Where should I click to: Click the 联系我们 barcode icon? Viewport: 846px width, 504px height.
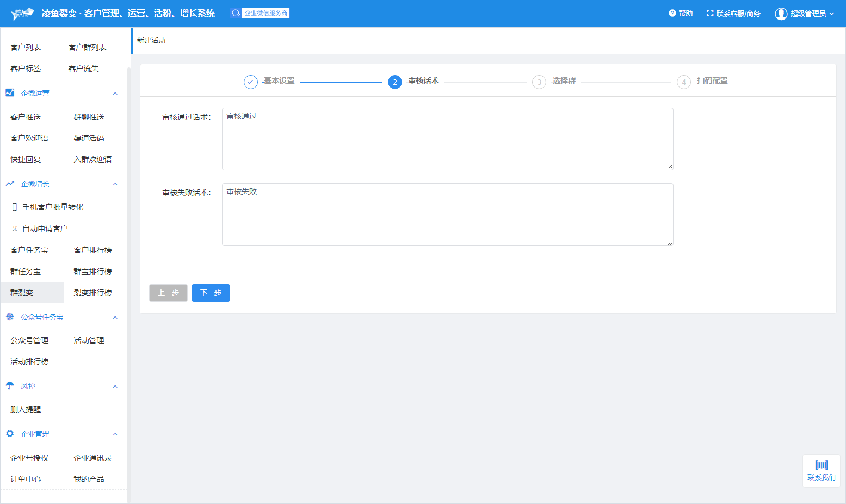click(821, 465)
